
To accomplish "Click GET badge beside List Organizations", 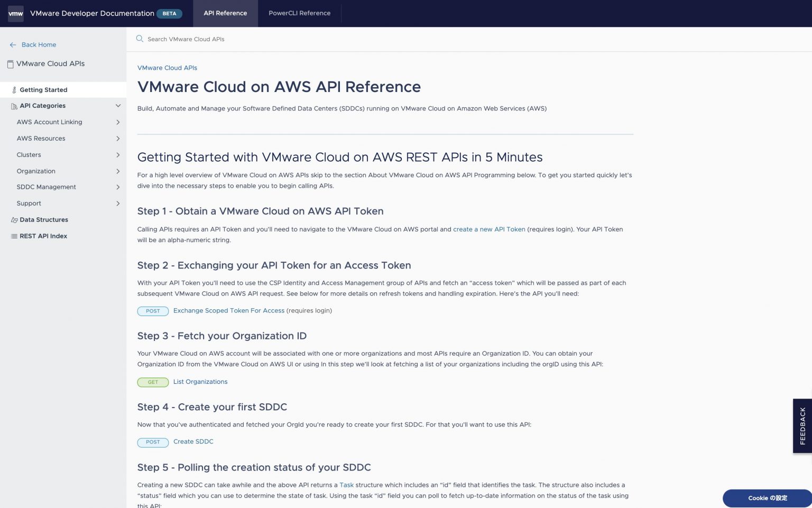I will pyautogui.click(x=153, y=382).
